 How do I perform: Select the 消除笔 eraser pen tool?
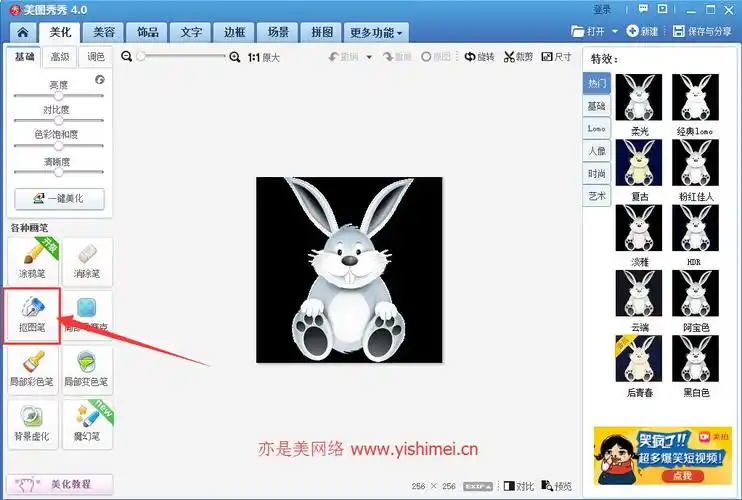click(x=87, y=259)
